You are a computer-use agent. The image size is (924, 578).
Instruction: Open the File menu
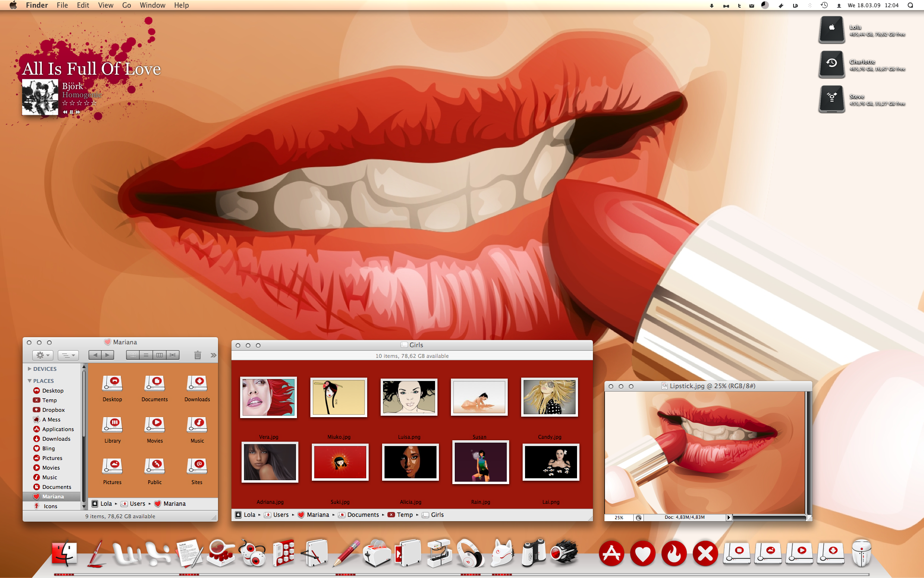pos(62,5)
